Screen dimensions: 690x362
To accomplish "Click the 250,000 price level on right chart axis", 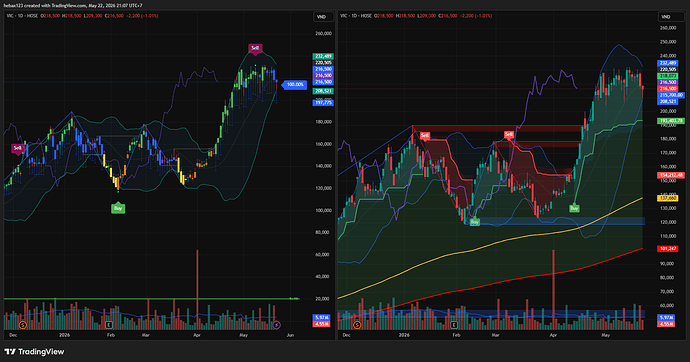I will (x=668, y=42).
